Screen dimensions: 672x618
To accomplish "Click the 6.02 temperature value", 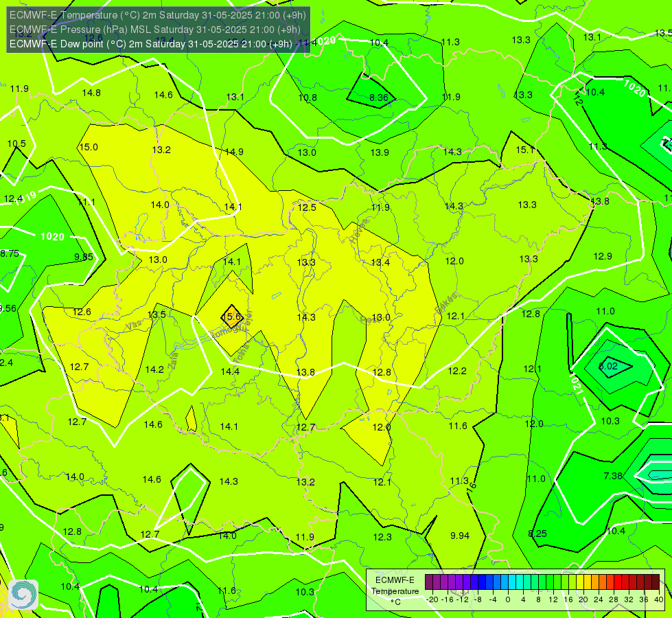I will (607, 366).
